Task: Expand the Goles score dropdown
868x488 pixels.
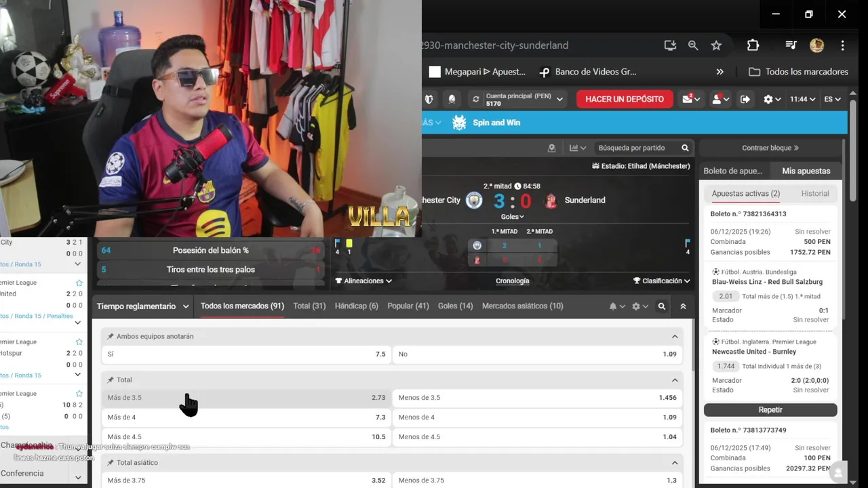Action: point(512,217)
